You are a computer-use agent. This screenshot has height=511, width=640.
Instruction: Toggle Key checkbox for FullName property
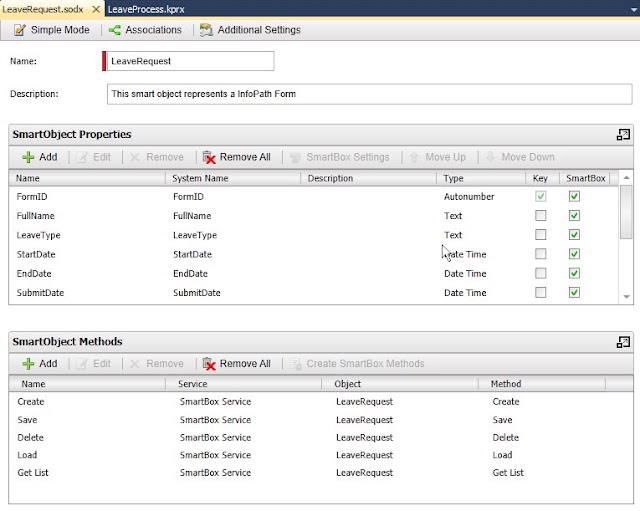[540, 216]
